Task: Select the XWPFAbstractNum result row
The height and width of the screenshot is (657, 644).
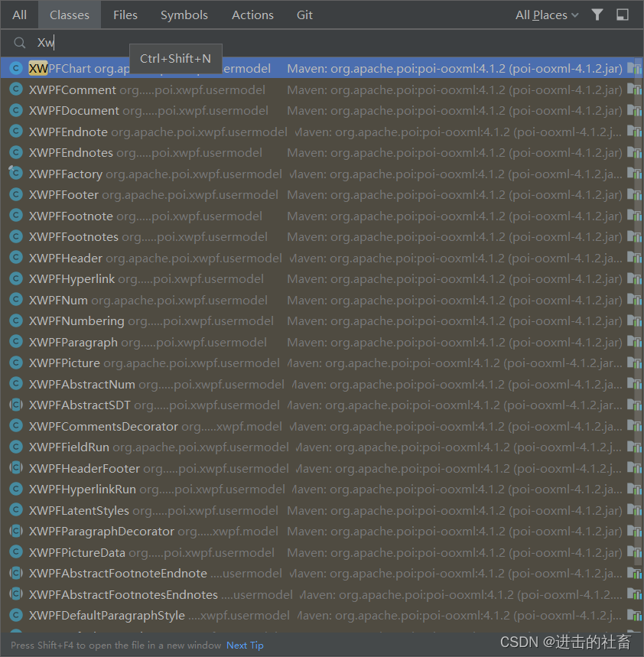Action: (322, 384)
